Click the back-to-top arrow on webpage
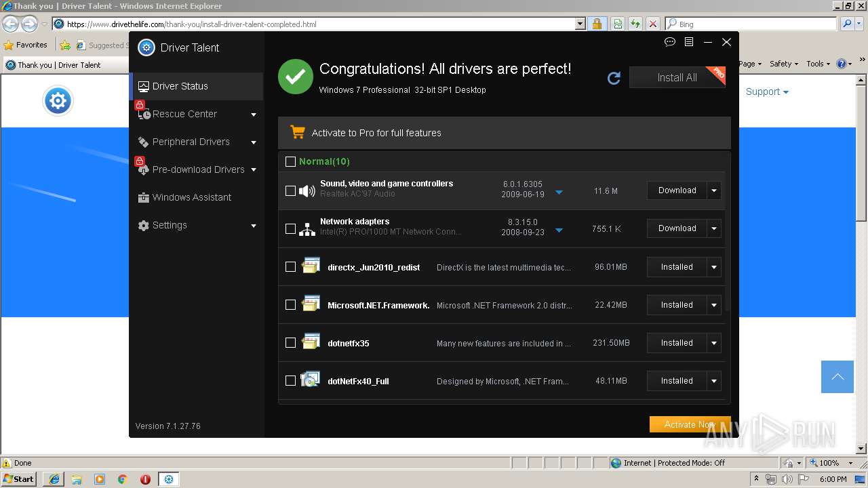868x488 pixels. [x=837, y=377]
